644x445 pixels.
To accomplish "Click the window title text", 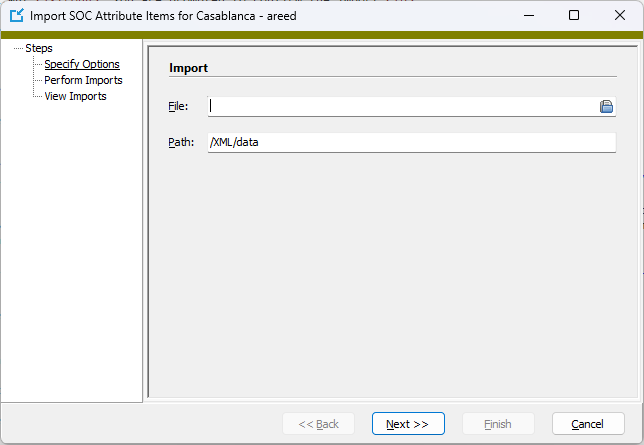I will pyautogui.click(x=163, y=16).
